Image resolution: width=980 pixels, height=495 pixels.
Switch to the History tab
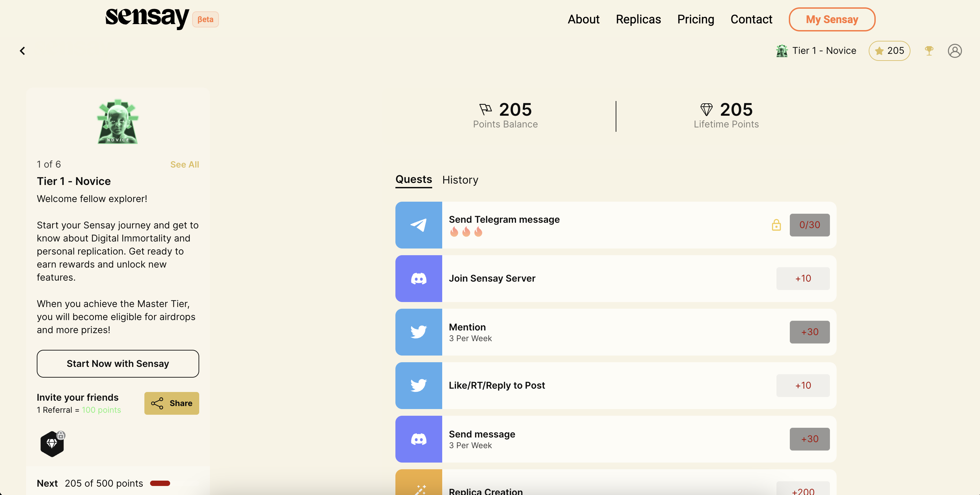[x=460, y=180]
